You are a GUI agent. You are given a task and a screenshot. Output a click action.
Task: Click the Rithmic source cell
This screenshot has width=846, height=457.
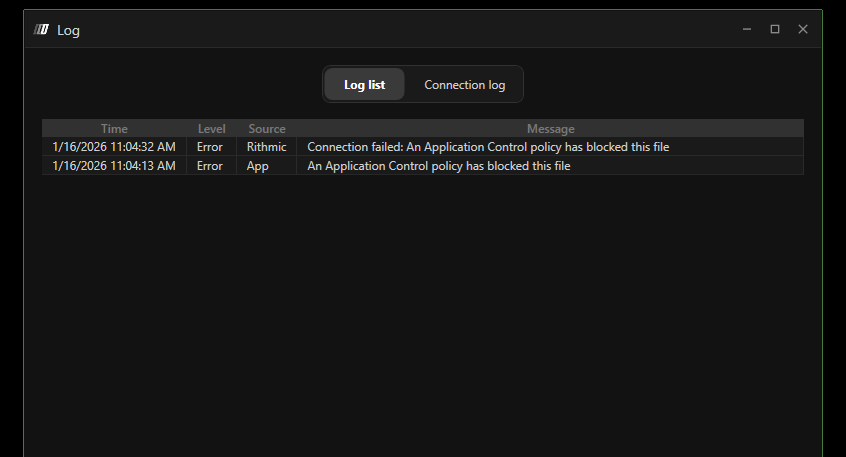tap(267, 147)
